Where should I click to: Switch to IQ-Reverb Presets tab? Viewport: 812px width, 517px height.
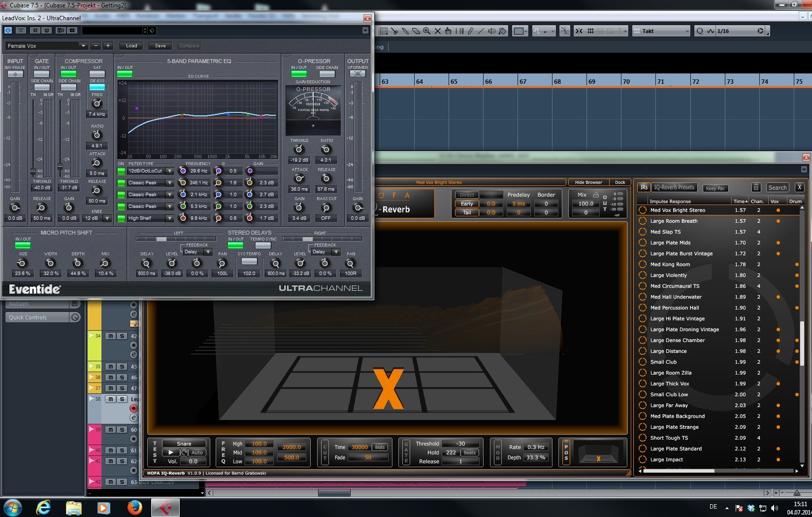pyautogui.click(x=674, y=187)
